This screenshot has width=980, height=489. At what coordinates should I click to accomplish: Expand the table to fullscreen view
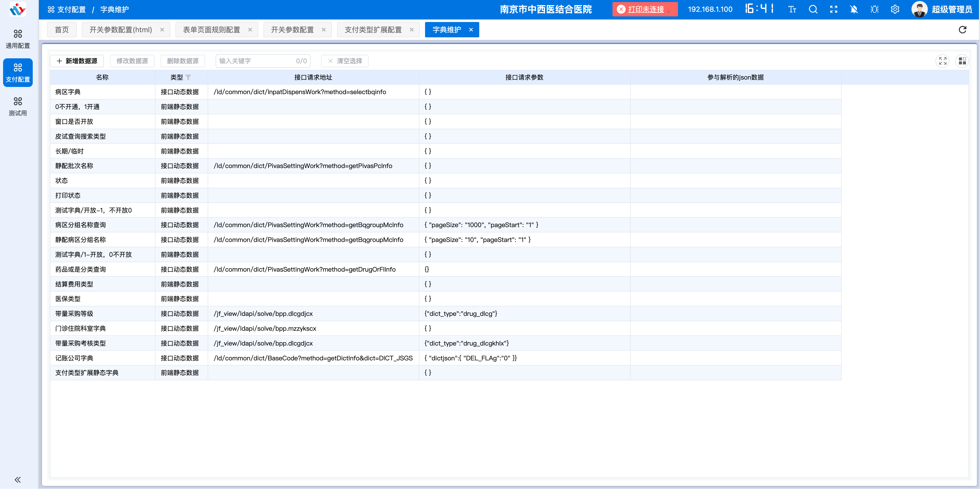pyautogui.click(x=942, y=61)
